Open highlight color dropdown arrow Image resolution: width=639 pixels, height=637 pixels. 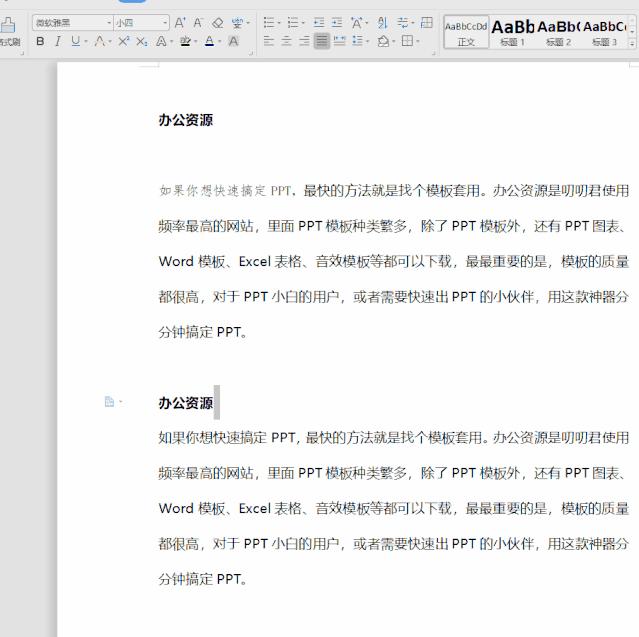[195, 42]
